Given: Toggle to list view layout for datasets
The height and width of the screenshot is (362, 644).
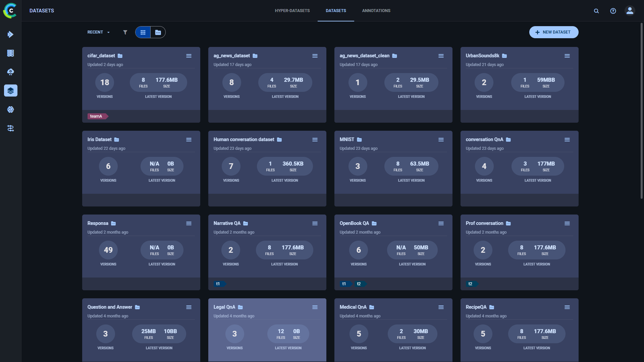Looking at the screenshot, I should pyautogui.click(x=158, y=32).
